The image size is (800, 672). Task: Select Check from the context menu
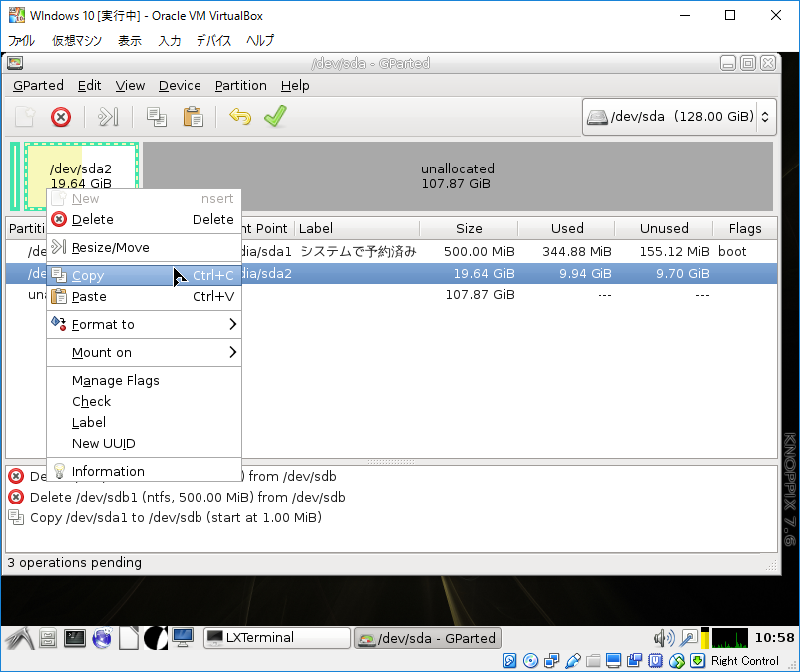[144, 401]
